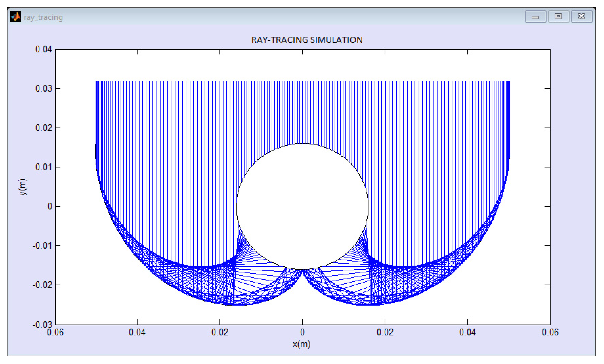Click the 0 y-axis tick label
Viewport: 604px width, 364px height.
50,206
